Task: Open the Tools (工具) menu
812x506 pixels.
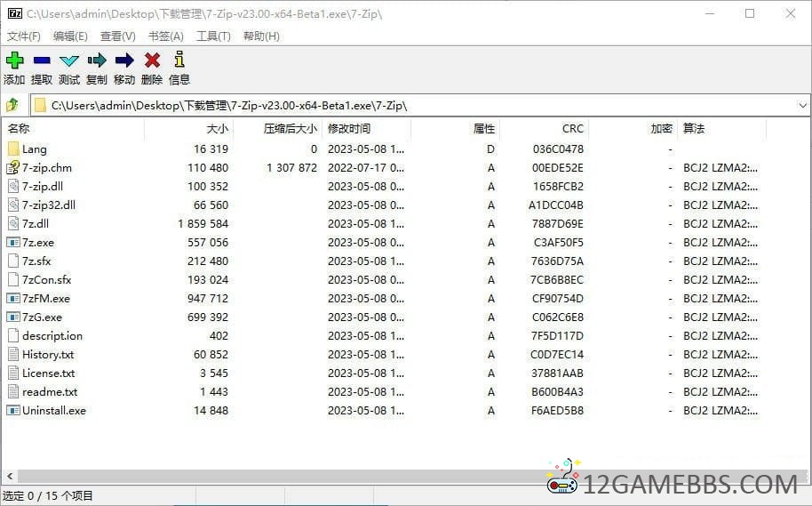Action: [x=213, y=36]
